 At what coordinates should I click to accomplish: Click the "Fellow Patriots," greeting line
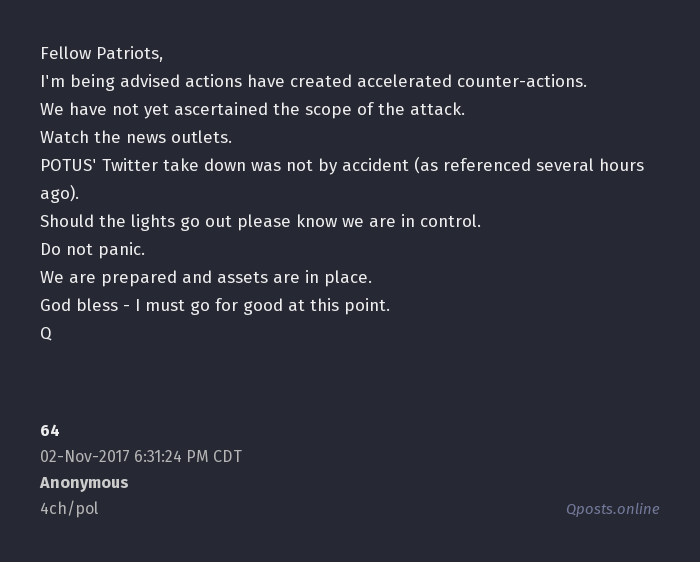point(101,53)
